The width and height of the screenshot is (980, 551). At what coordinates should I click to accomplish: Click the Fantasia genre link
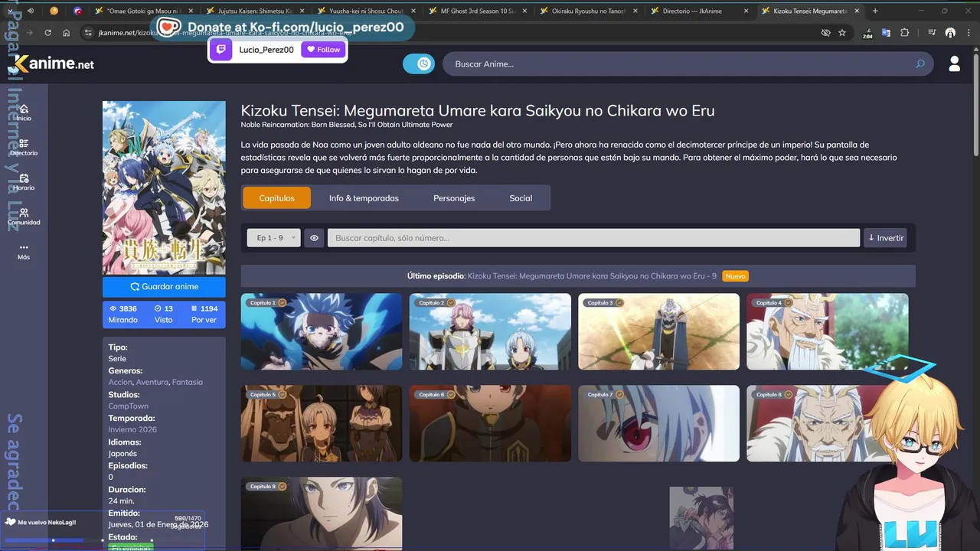tap(188, 382)
